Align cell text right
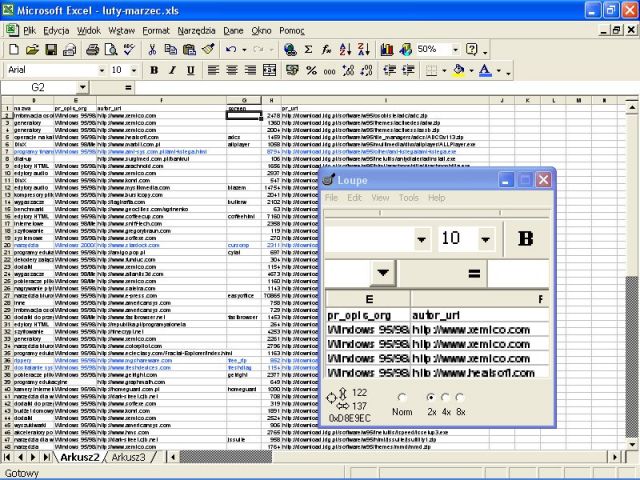The height and width of the screenshot is (480, 640). click(250, 70)
